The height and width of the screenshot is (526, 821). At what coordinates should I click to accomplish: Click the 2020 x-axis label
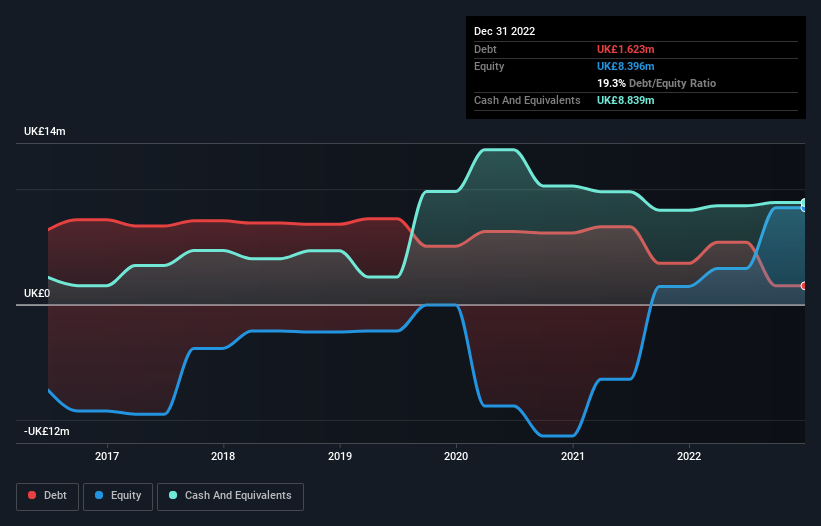coord(456,456)
